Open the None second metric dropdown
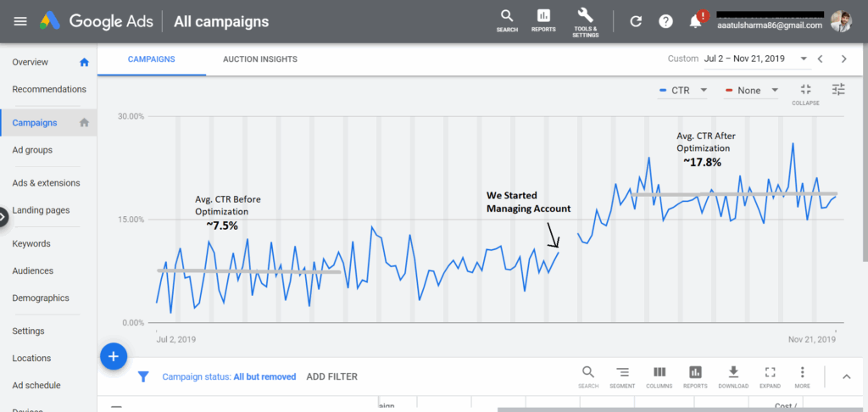868x412 pixels. point(753,91)
